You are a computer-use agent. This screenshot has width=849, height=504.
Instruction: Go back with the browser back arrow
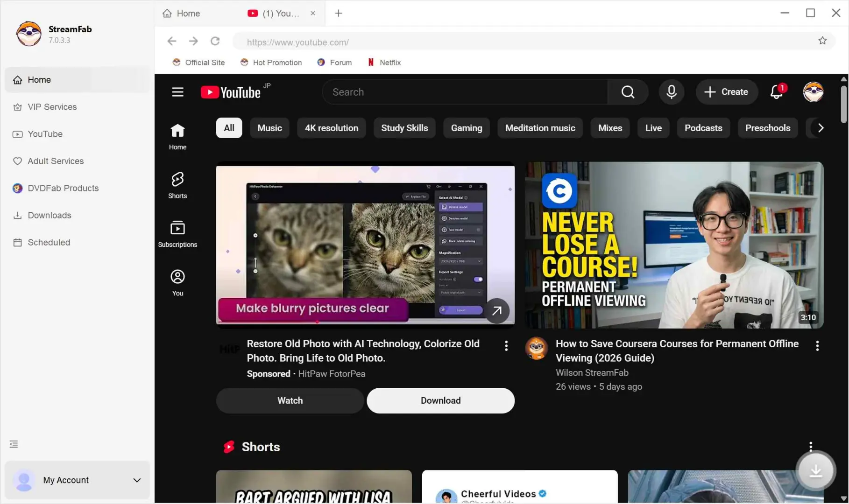click(x=172, y=41)
